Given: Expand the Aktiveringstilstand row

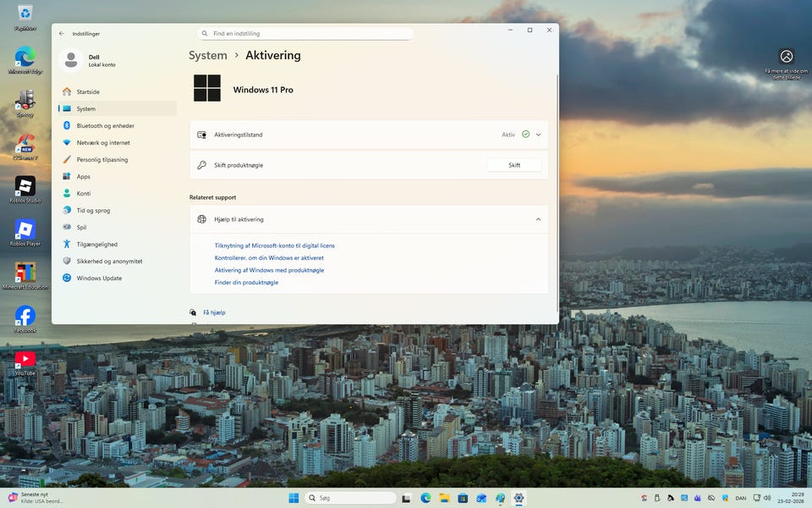Looking at the screenshot, I should pos(538,135).
